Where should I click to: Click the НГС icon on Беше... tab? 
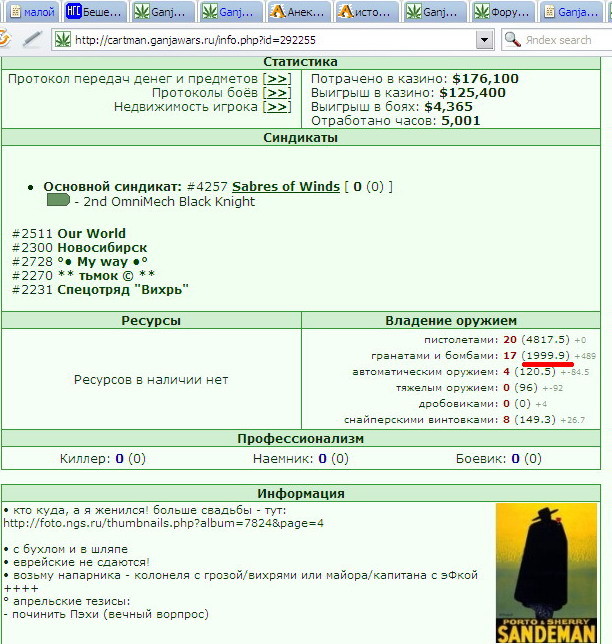(74, 11)
